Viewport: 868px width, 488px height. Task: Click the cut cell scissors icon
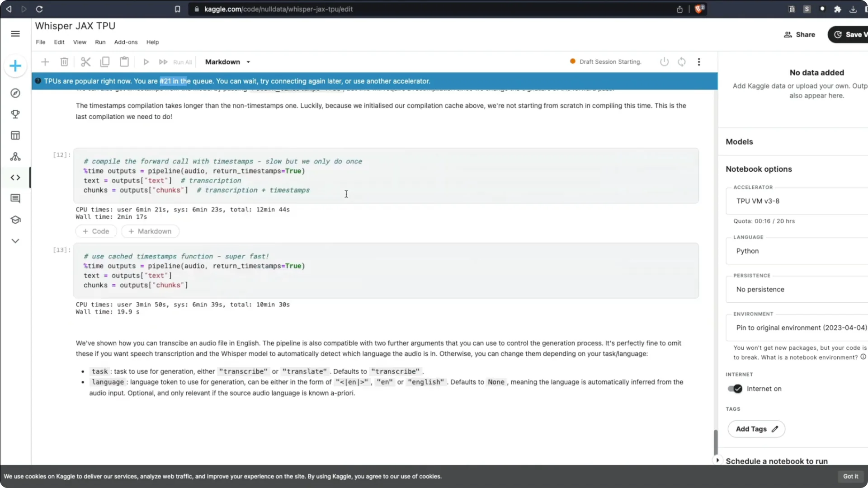[x=85, y=62]
